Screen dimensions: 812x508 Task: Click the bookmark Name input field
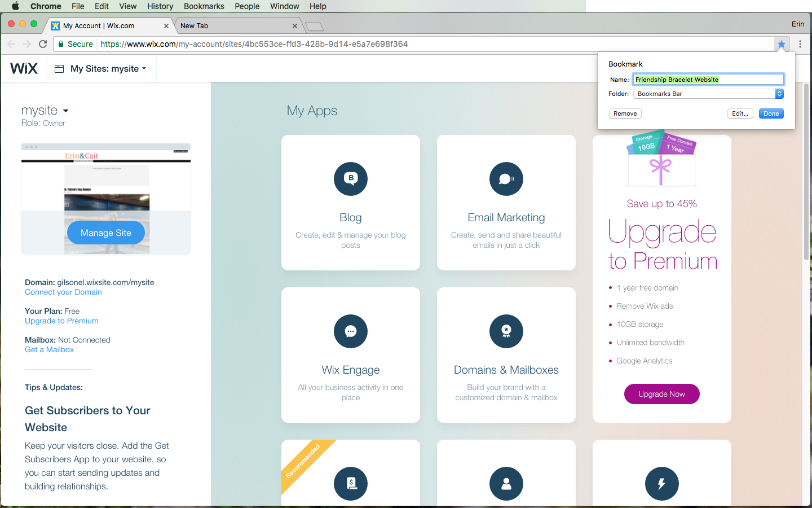(x=708, y=80)
